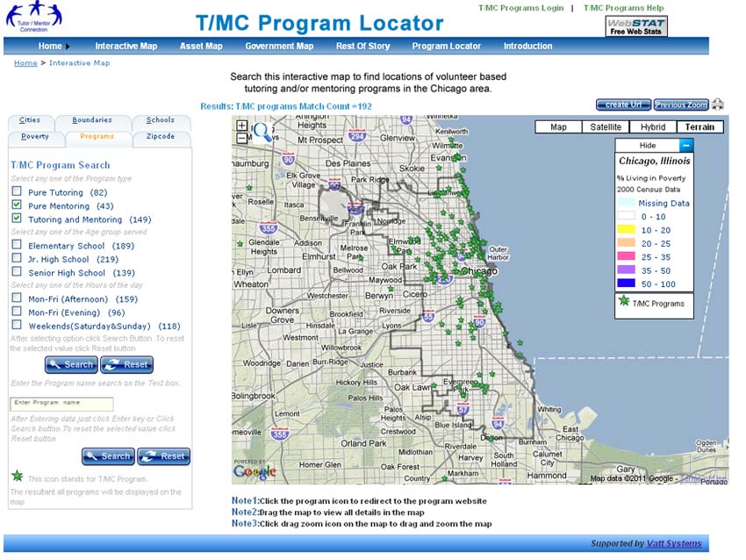
Task: Click the yellow 10 - 20 poverty swatch
Action: tap(626, 229)
